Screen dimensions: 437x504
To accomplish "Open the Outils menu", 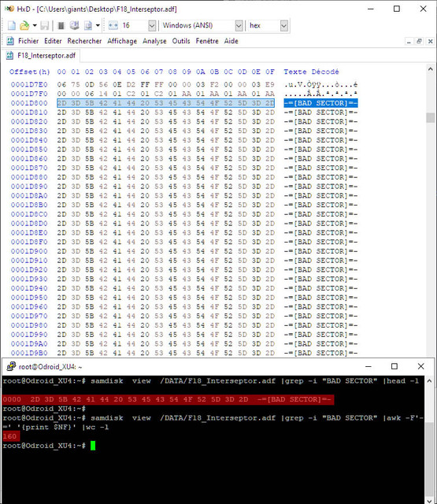I will click(181, 41).
